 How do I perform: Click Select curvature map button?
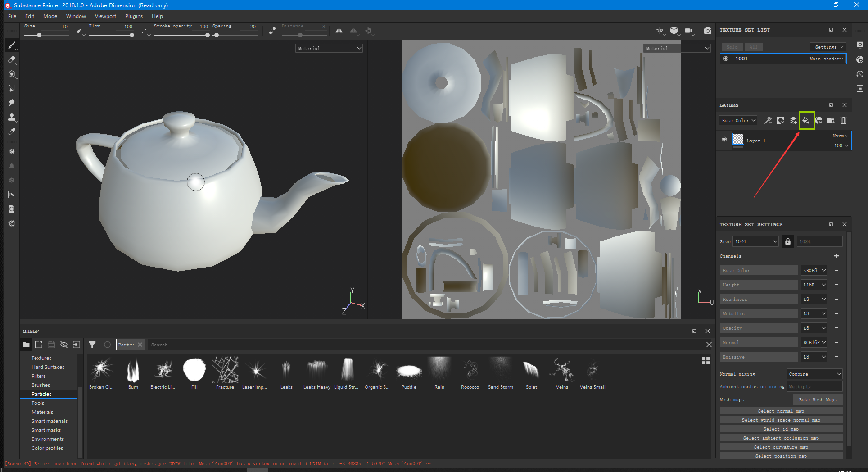click(781, 447)
